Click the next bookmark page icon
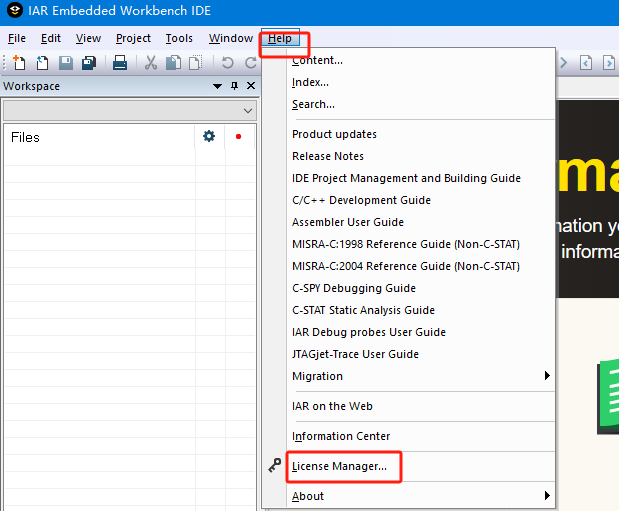The width and height of the screenshot is (619, 511). pos(609,63)
